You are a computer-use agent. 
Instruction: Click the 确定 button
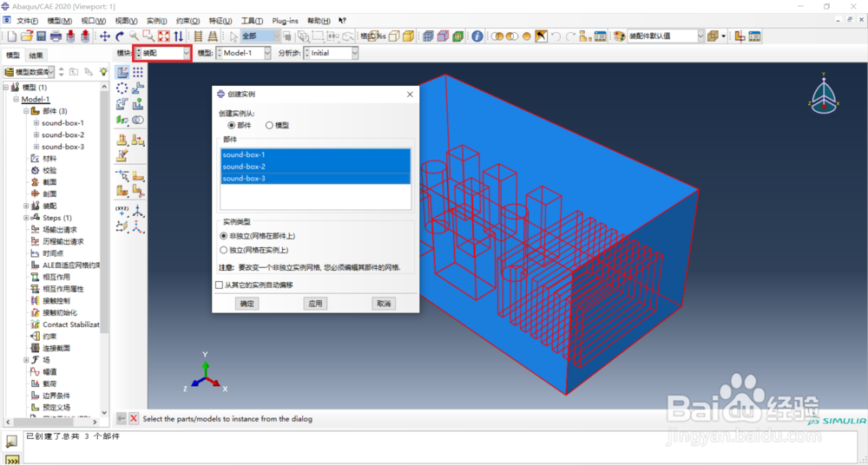click(x=247, y=304)
